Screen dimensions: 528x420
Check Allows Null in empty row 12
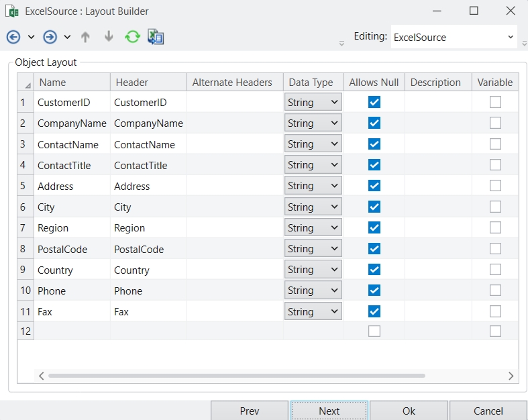[x=374, y=331]
